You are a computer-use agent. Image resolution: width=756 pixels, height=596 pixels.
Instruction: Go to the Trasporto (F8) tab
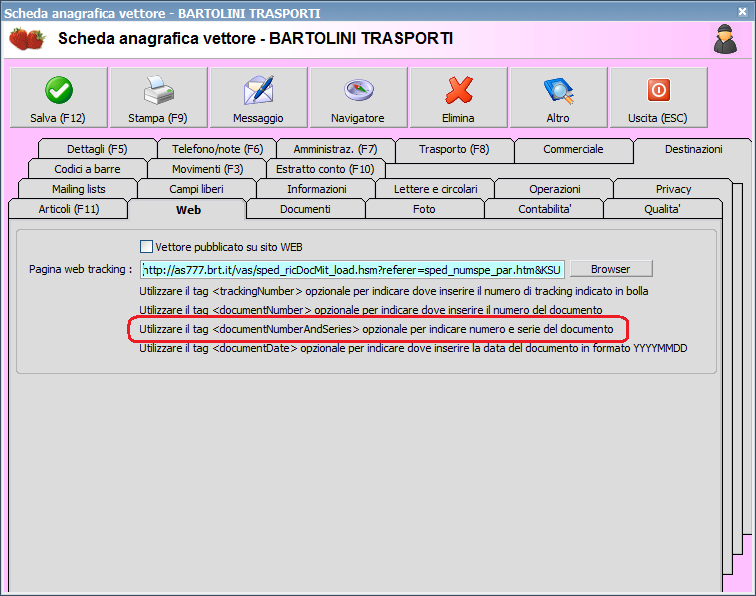pos(454,149)
